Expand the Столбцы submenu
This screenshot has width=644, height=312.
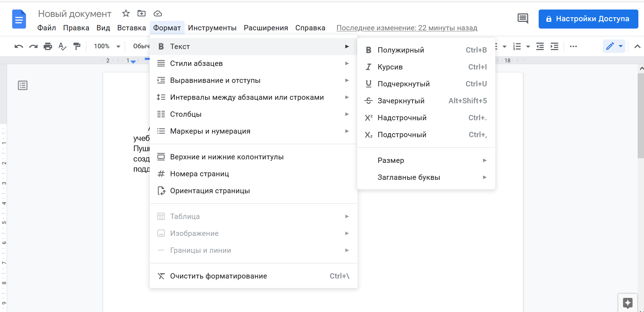coord(254,114)
